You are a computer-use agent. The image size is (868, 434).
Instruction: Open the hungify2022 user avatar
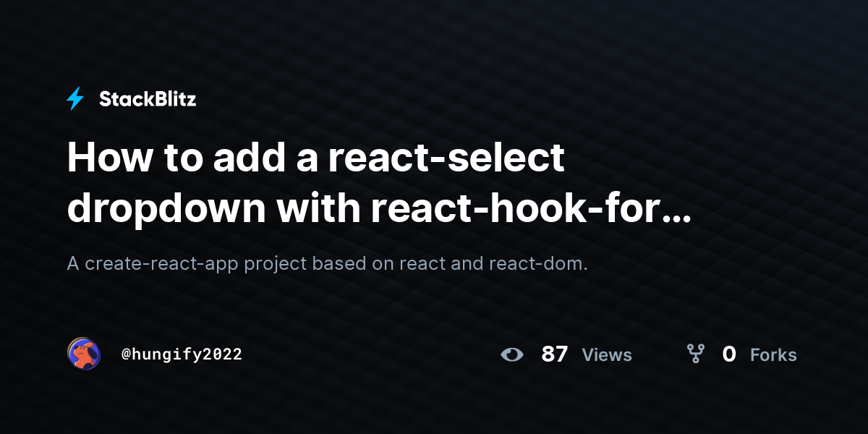(84, 354)
